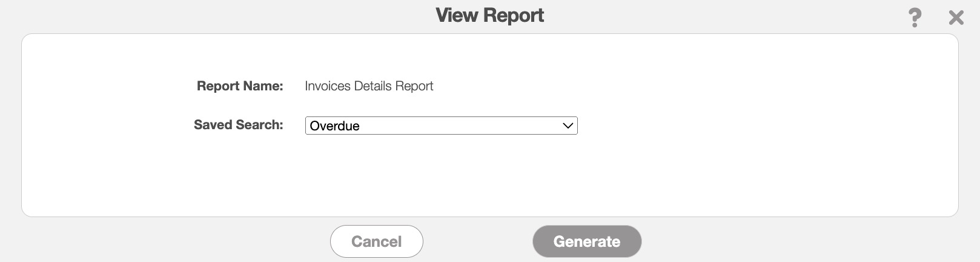
Task: Get help for View Report
Action: [x=915, y=18]
